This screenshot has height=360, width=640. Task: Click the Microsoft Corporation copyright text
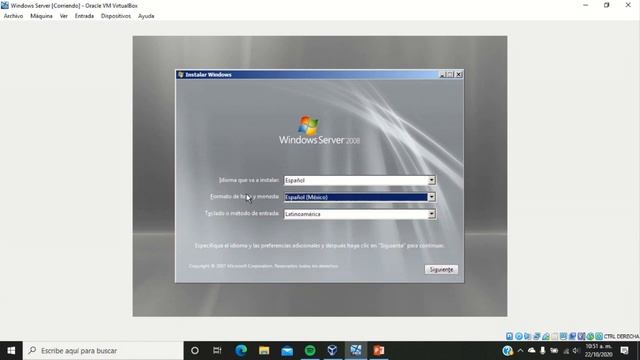(263, 266)
